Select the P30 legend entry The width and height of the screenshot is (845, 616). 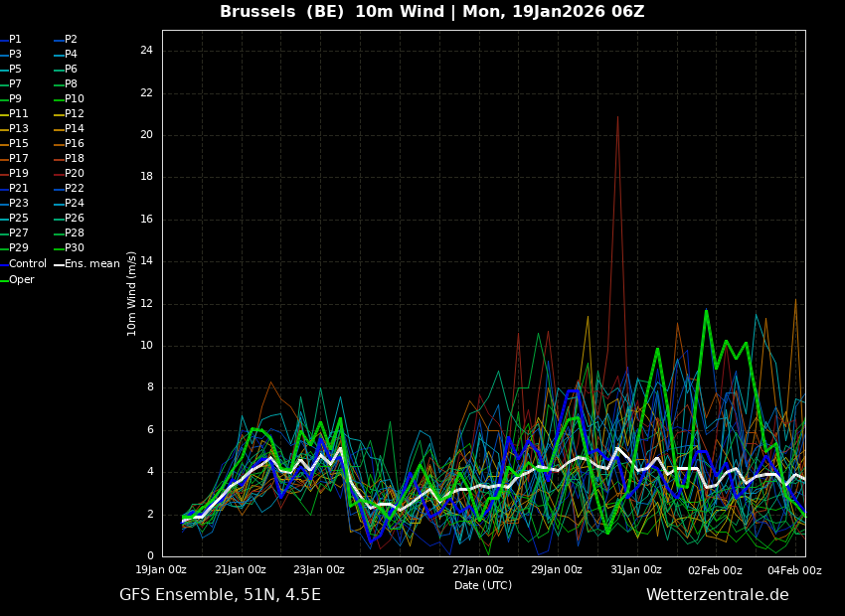[x=75, y=248]
